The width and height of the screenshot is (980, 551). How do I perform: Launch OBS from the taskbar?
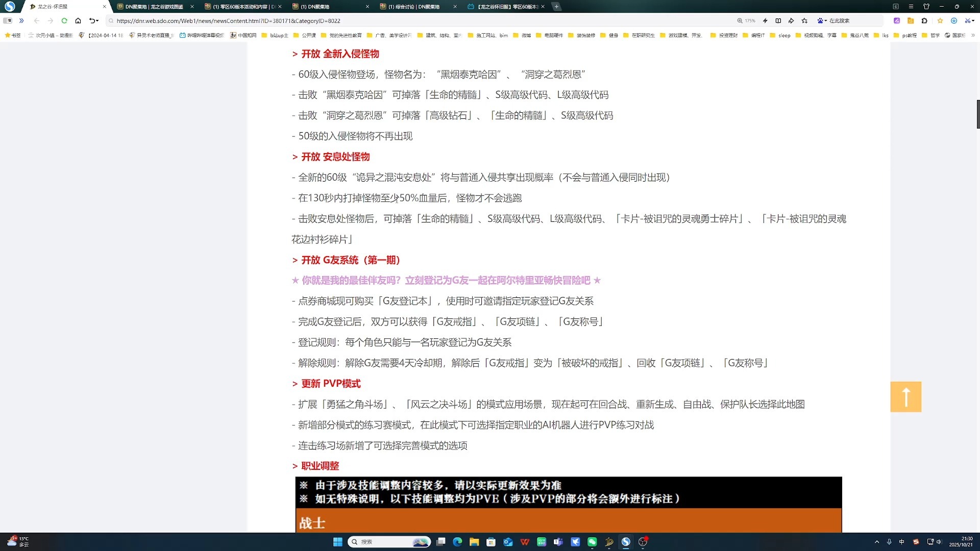[642, 542]
